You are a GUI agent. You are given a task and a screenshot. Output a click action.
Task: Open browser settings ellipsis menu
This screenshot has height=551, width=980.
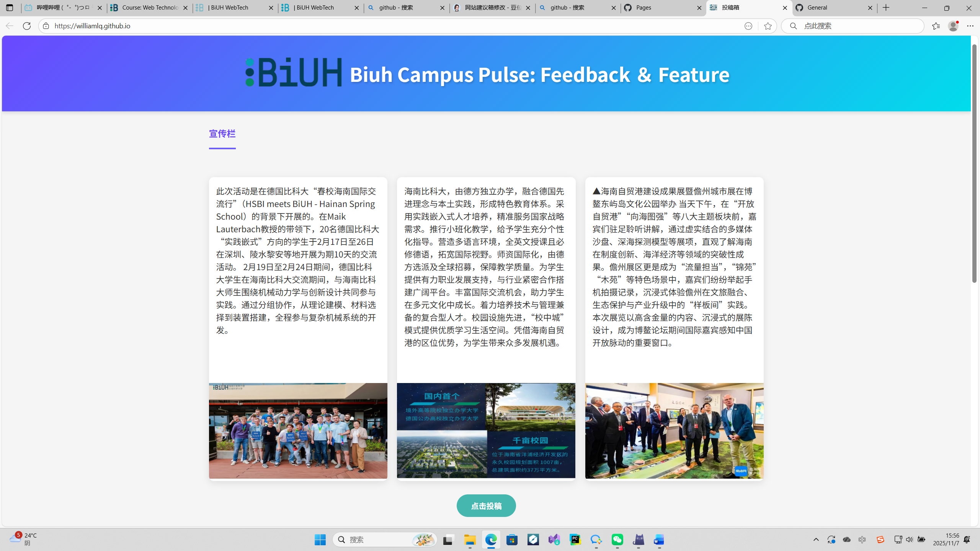pyautogui.click(x=970, y=26)
